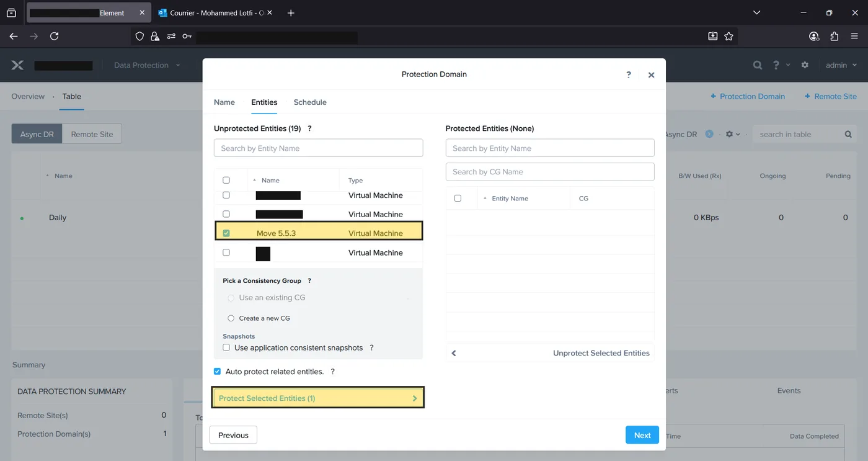Open the settings gear in top bar
Image resolution: width=868 pixels, height=461 pixels.
tap(805, 65)
